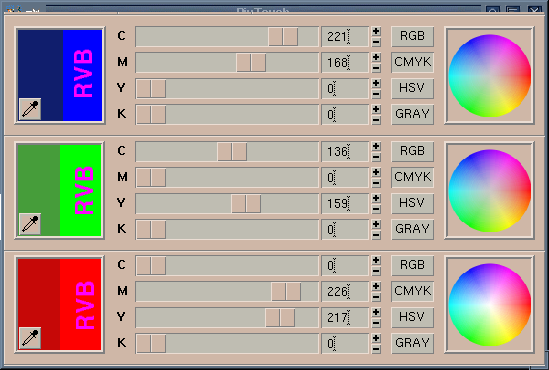Click the bright blue RVB swatch

click(83, 75)
